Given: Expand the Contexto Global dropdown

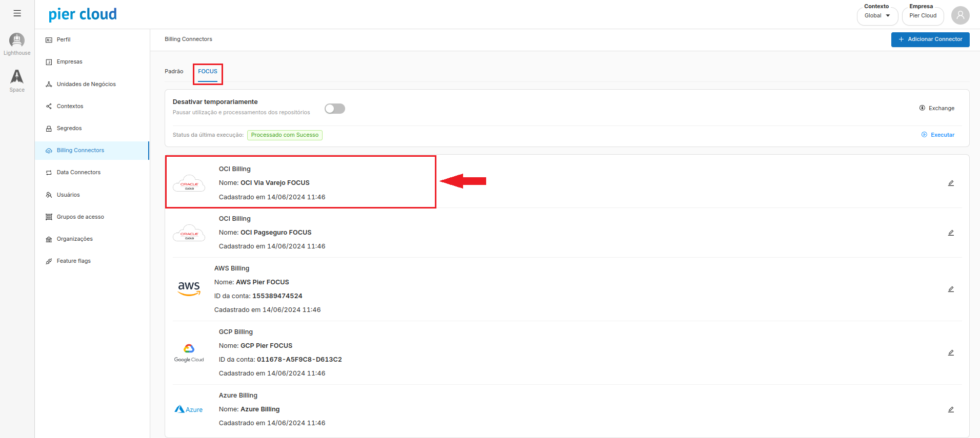Looking at the screenshot, I should click(x=877, y=16).
